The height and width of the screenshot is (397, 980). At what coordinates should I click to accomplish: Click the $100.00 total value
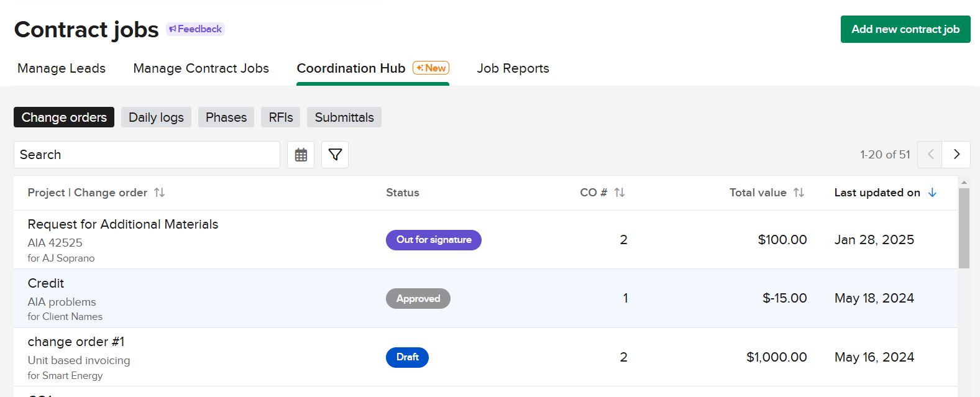click(x=782, y=240)
